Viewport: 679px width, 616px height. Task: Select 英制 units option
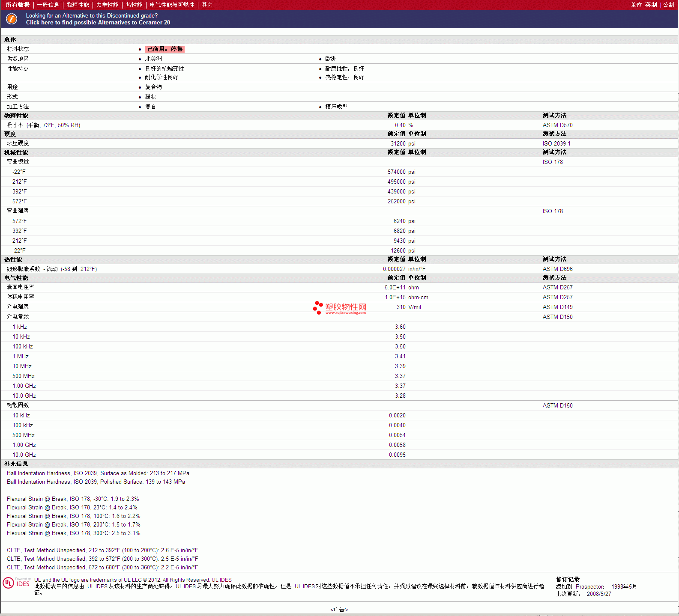651,5
